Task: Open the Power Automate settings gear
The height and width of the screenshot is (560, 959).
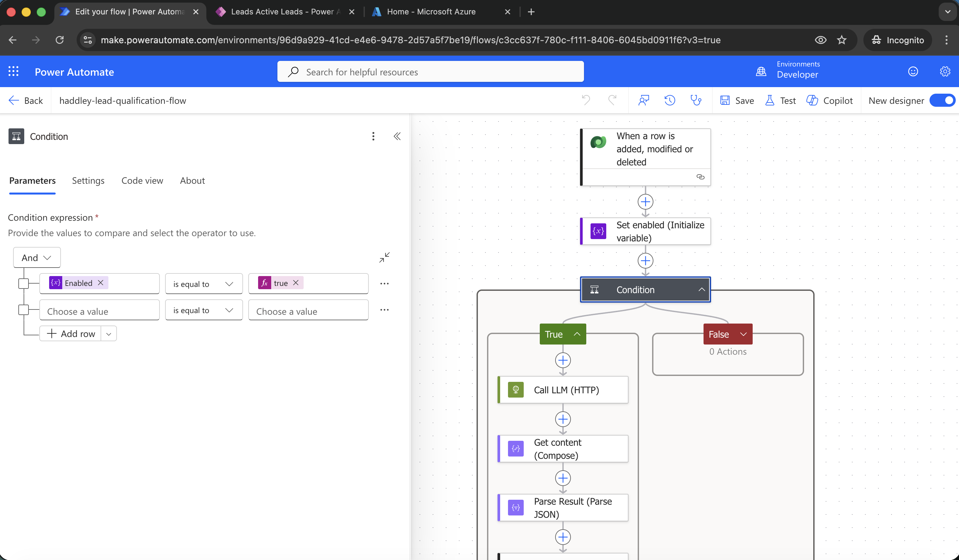Action: [x=945, y=71]
